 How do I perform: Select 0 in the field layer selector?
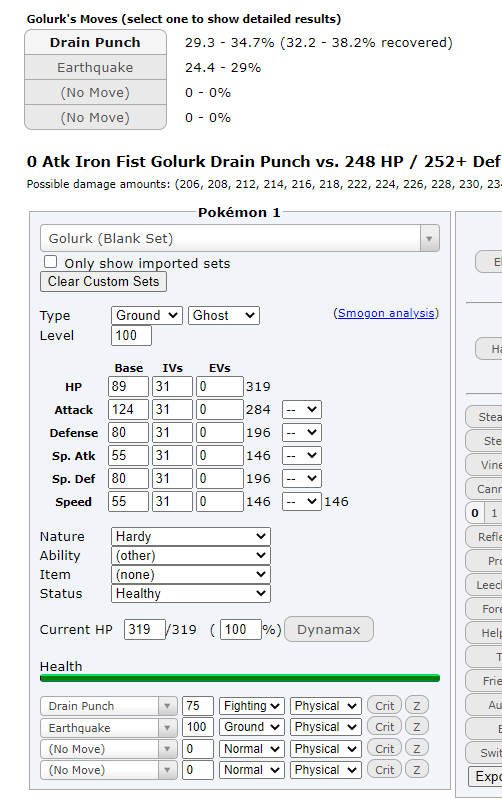(475, 513)
